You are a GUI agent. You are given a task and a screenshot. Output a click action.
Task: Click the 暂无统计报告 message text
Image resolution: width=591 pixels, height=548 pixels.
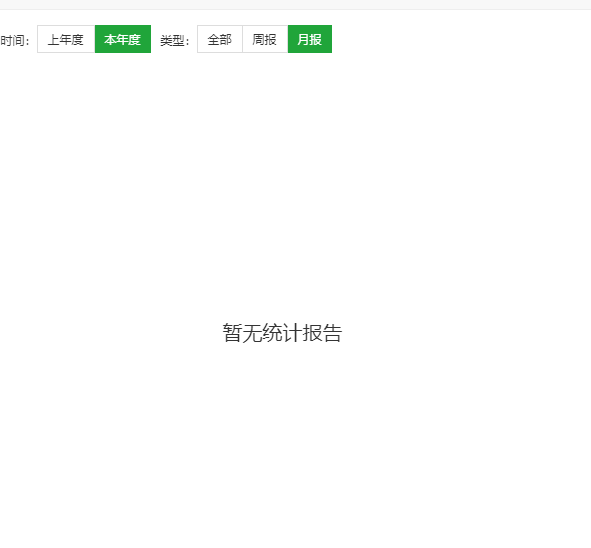(282, 333)
